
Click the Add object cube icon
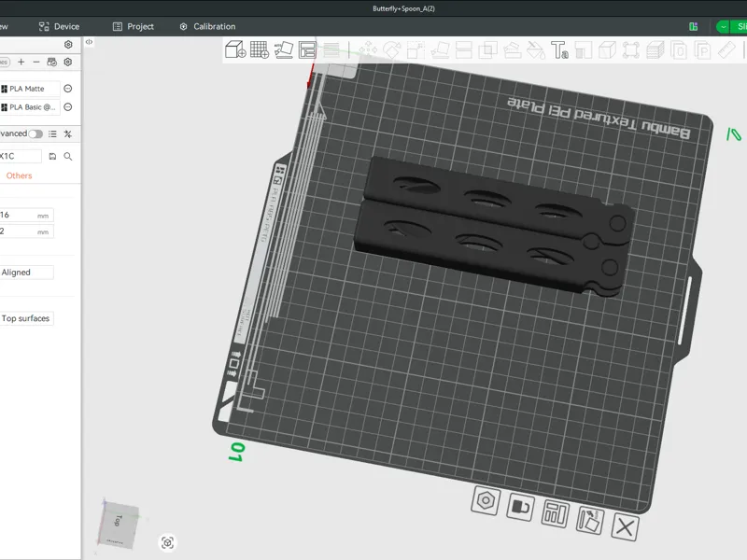[235, 49]
